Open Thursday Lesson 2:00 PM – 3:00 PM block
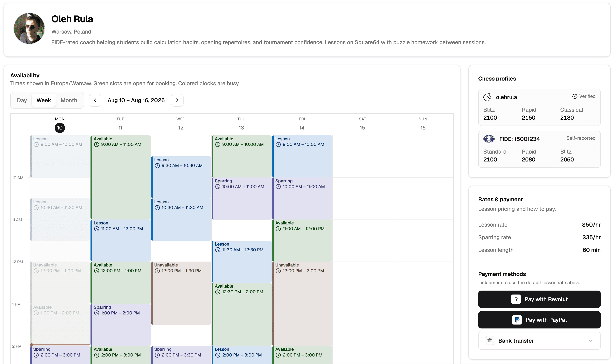This screenshot has width=615, height=364. click(242, 355)
